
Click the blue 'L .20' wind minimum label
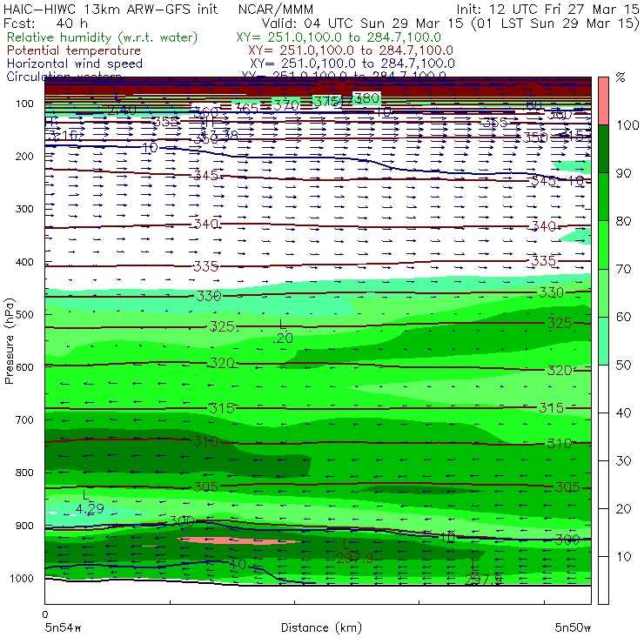coord(283,332)
